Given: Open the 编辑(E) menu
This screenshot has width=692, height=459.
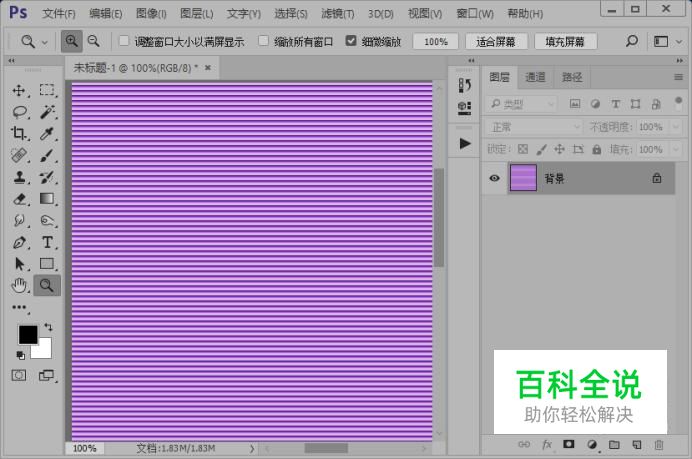Looking at the screenshot, I should [105, 14].
